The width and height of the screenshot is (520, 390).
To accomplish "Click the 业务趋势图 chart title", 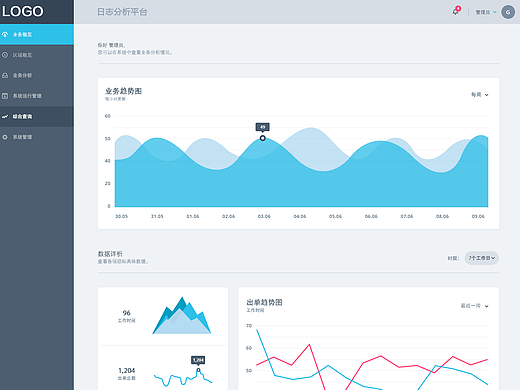I will [123, 91].
